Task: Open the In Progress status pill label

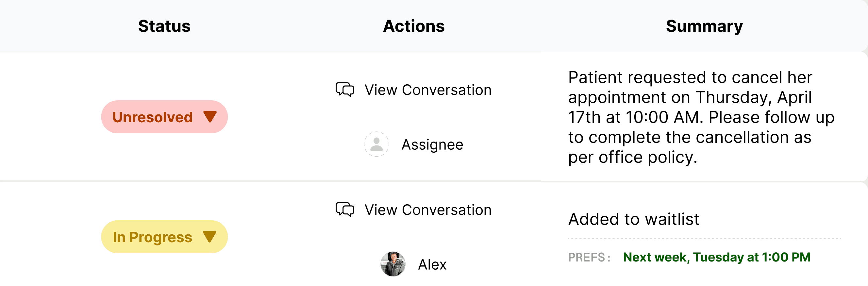Action: click(x=152, y=237)
